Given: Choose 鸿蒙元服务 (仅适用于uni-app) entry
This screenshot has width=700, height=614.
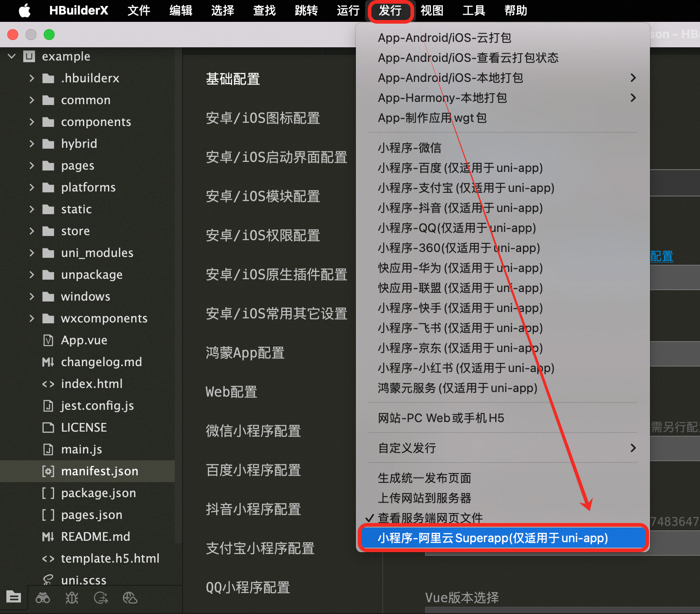Looking at the screenshot, I should (503, 388).
